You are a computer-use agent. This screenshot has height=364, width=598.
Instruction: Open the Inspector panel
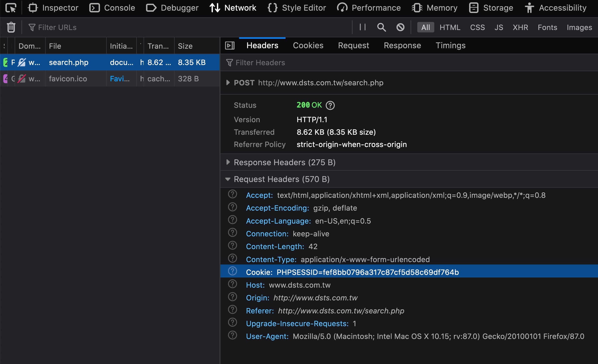tap(53, 8)
